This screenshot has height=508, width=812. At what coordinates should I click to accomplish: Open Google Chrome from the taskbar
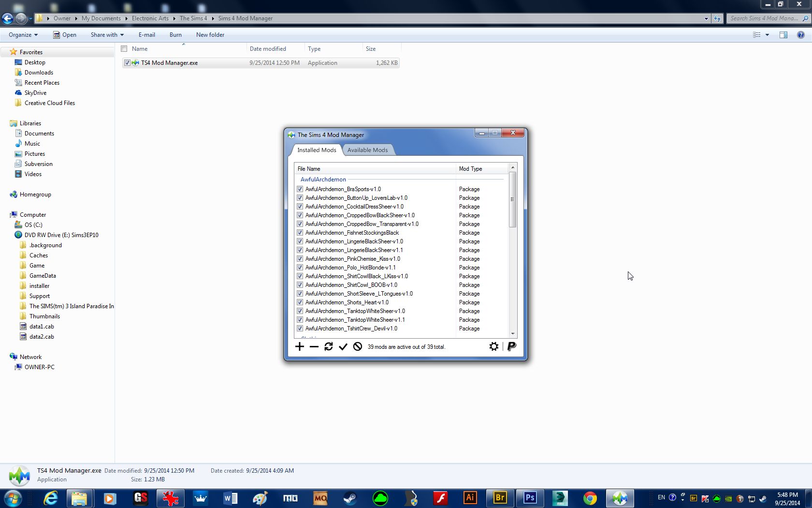coord(590,498)
